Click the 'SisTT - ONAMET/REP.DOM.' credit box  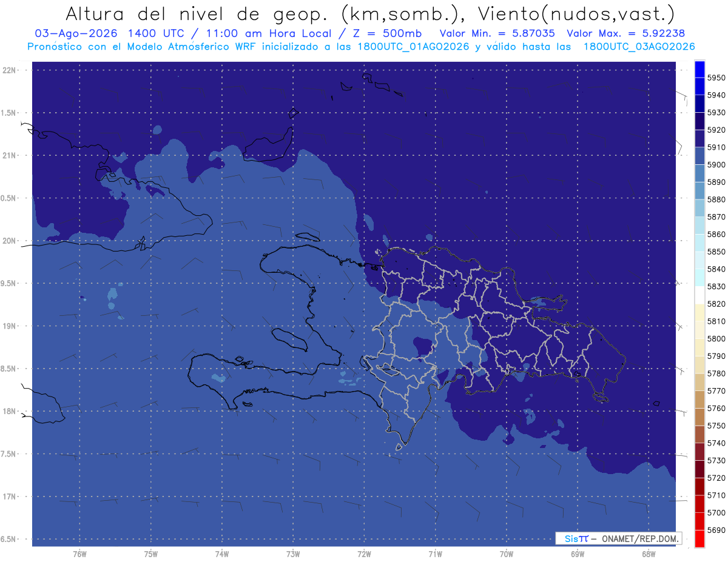pyautogui.click(x=619, y=538)
